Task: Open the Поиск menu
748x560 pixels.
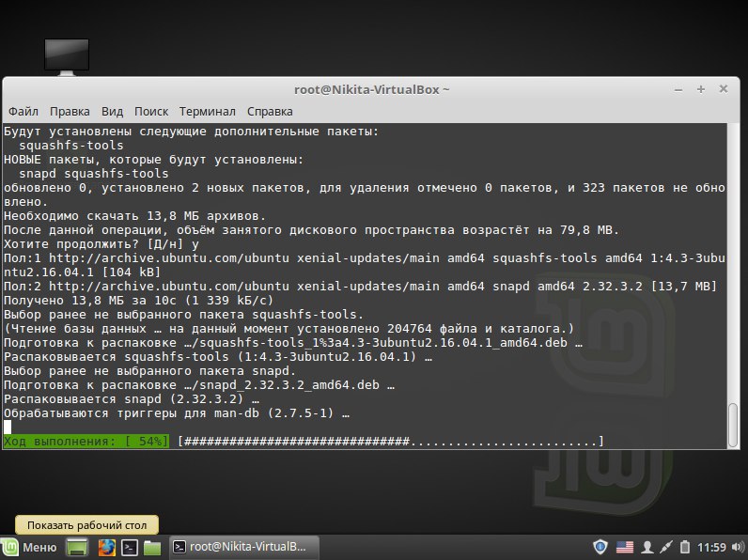Action: (151, 112)
